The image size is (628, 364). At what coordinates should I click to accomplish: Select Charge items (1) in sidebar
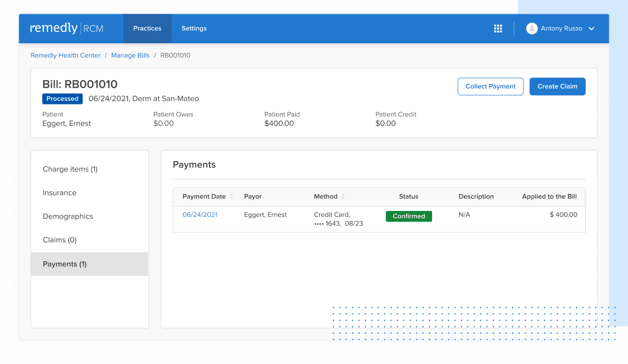90,169
